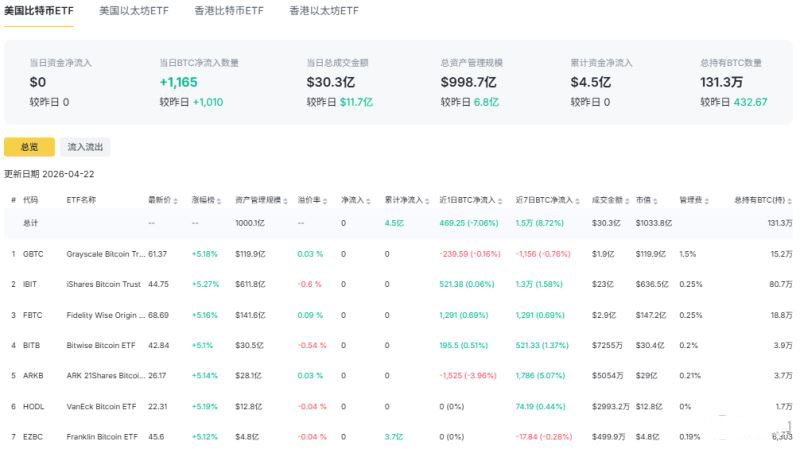Sort by 近1日BTC净流入 column arrows

pyautogui.click(x=500, y=201)
